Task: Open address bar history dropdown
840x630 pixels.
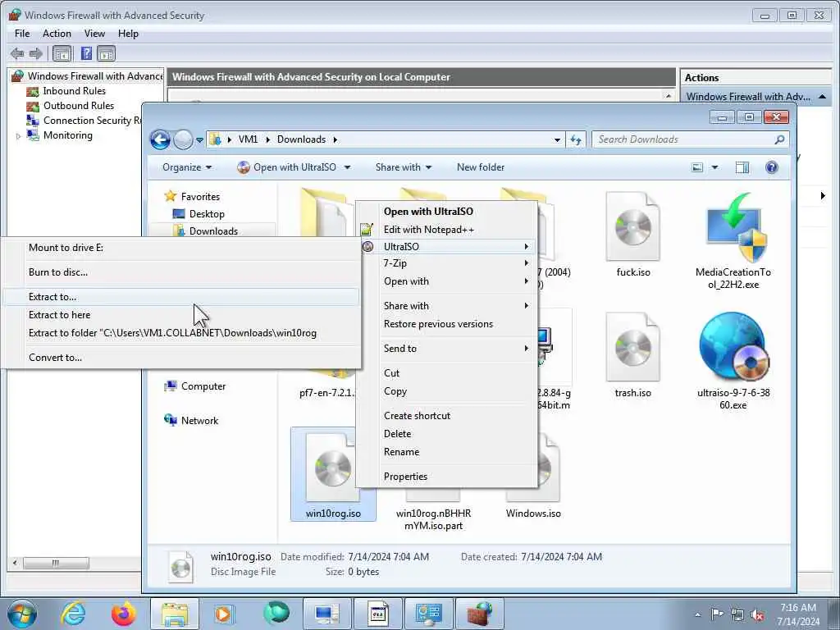Action: (557, 139)
